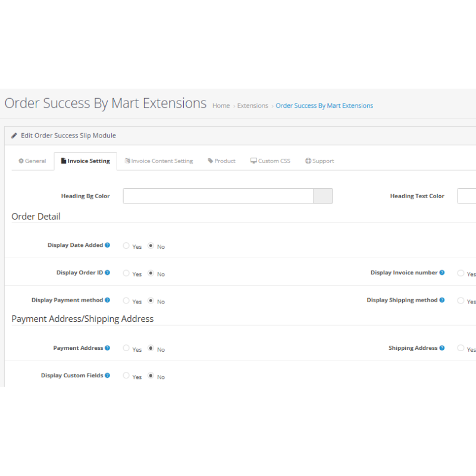This screenshot has height=476, width=476.
Task: Switch to Invoice Content Setting tab
Action: (159, 161)
